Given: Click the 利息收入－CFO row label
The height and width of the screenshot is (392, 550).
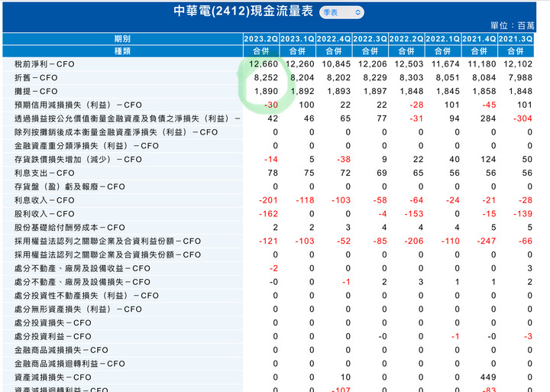Looking at the screenshot, I should (44, 200).
